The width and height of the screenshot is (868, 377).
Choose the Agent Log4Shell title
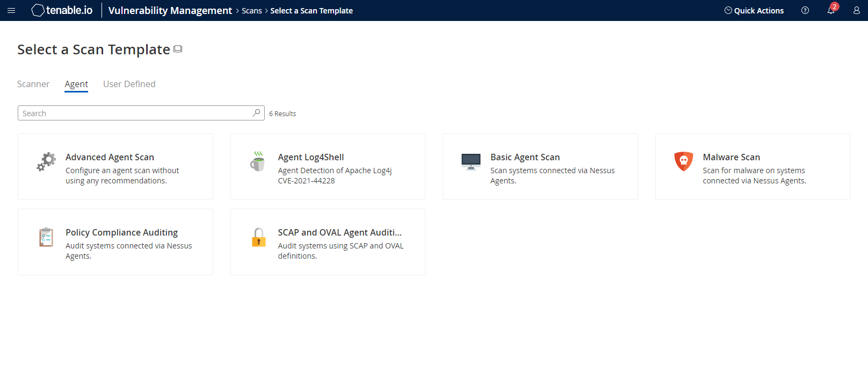click(x=311, y=157)
